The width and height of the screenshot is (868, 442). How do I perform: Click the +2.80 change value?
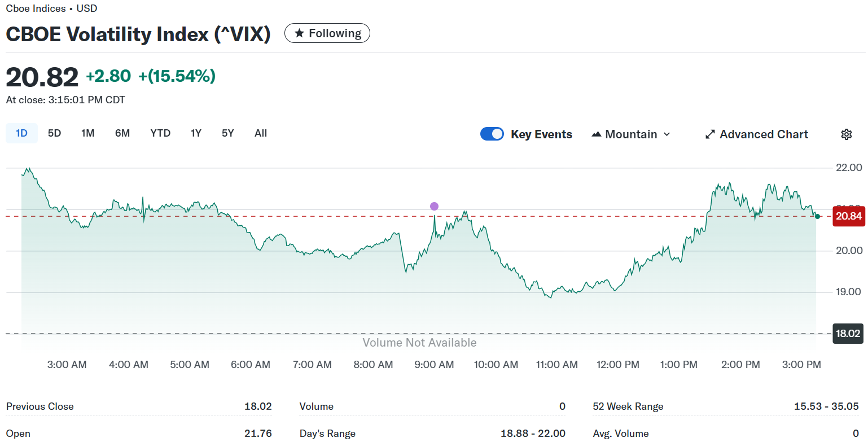[108, 76]
